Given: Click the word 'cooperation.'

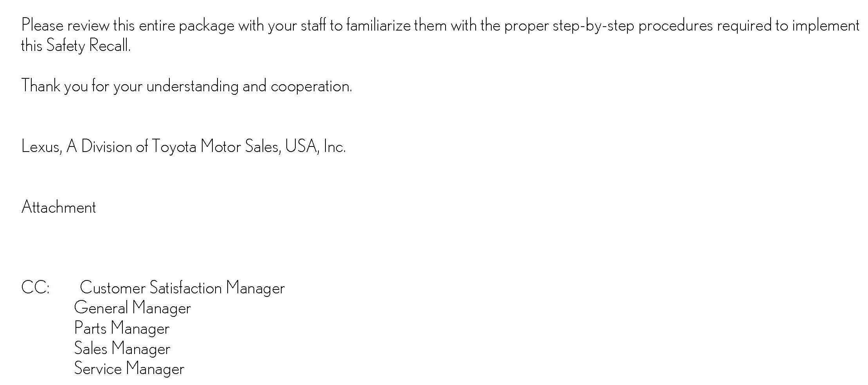Looking at the screenshot, I should tap(311, 87).
